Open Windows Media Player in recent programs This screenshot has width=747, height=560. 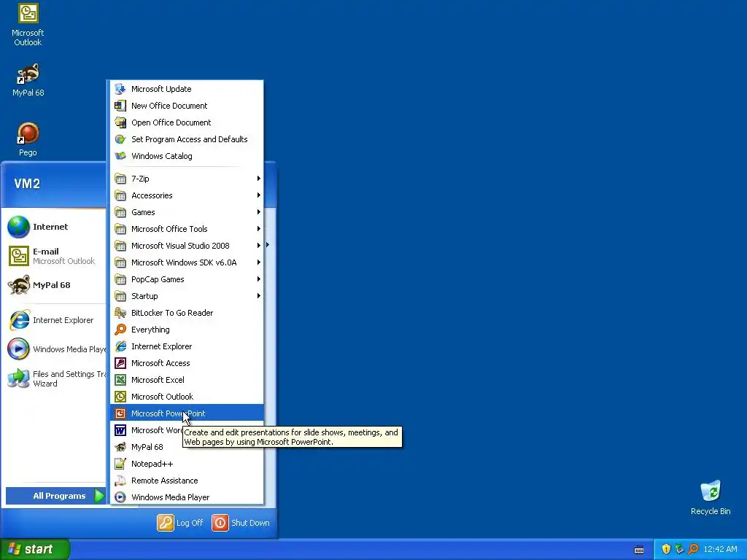tap(55, 349)
